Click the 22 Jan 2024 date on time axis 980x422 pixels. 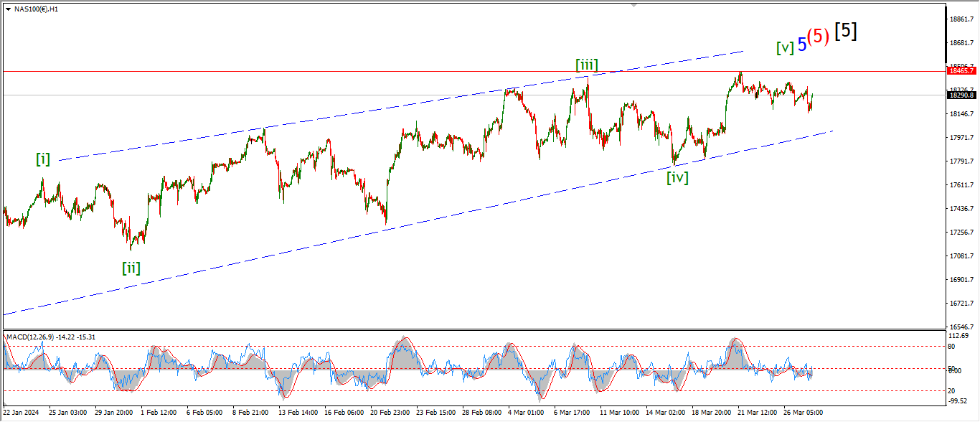pyautogui.click(x=21, y=413)
